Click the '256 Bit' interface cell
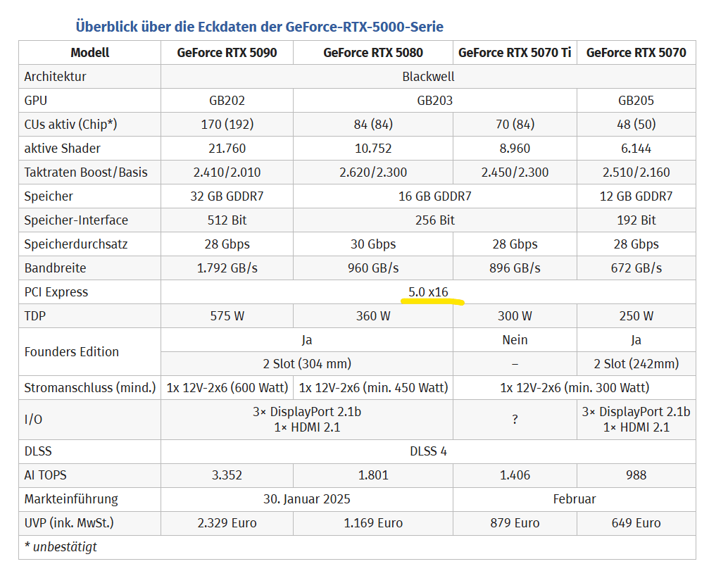Screen dimensions: 728x571 [435, 220]
